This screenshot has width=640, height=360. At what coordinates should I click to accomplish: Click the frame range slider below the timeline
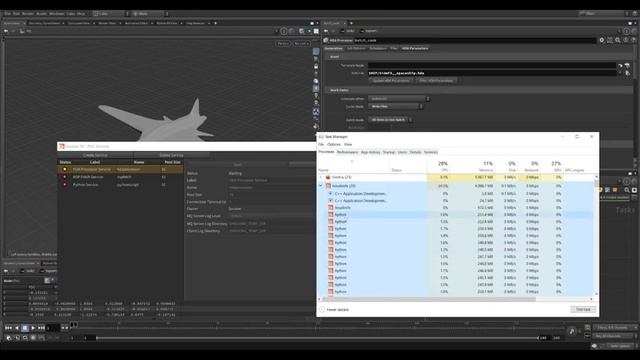pyautogui.click(x=317, y=338)
